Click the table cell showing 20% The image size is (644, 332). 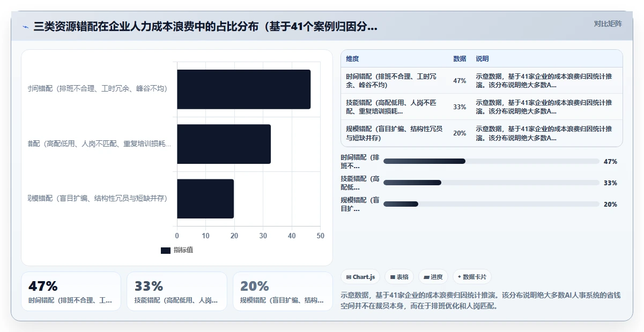click(460, 133)
